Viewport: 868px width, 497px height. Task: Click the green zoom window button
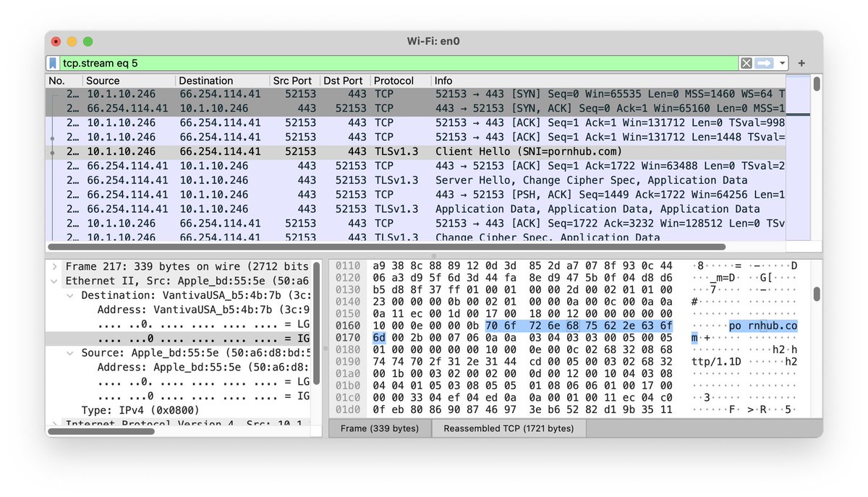(x=88, y=41)
